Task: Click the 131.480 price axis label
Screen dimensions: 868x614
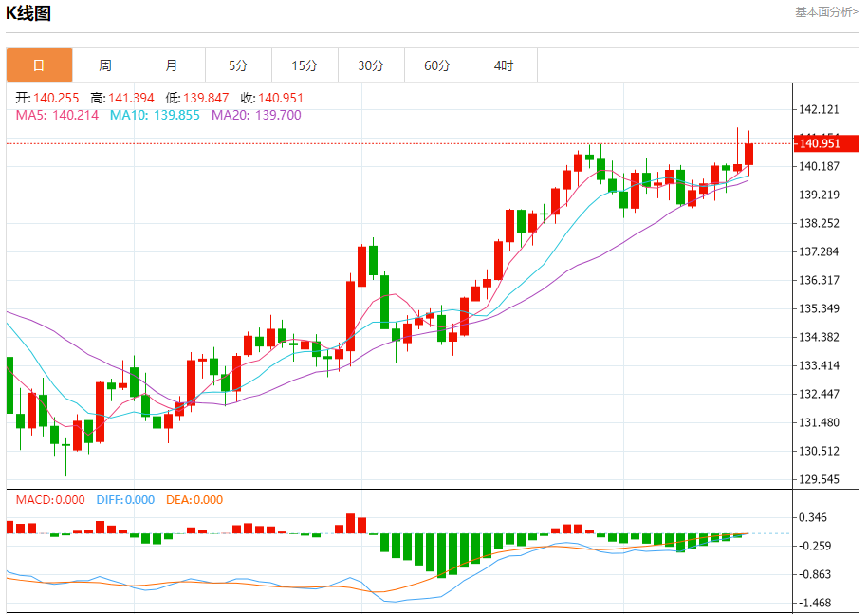Action: (x=819, y=422)
